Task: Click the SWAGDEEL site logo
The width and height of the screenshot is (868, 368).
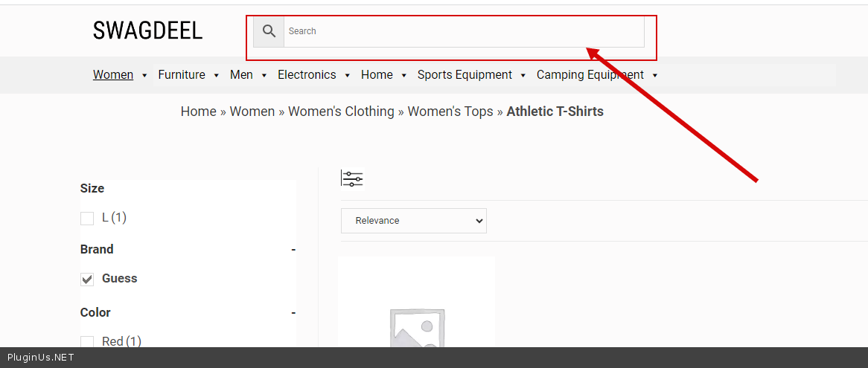Action: click(147, 30)
